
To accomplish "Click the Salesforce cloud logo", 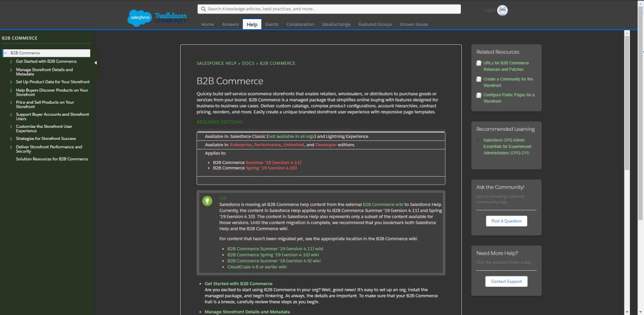I will click(139, 18).
